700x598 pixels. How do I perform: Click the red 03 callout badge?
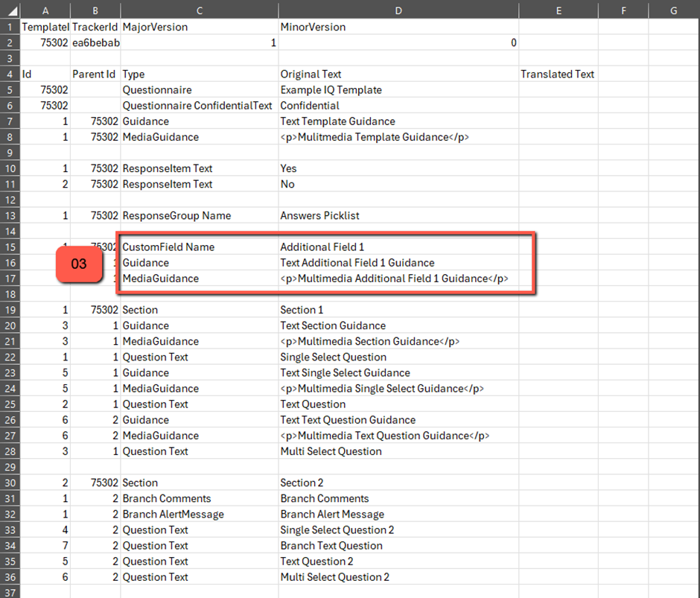pos(79,264)
